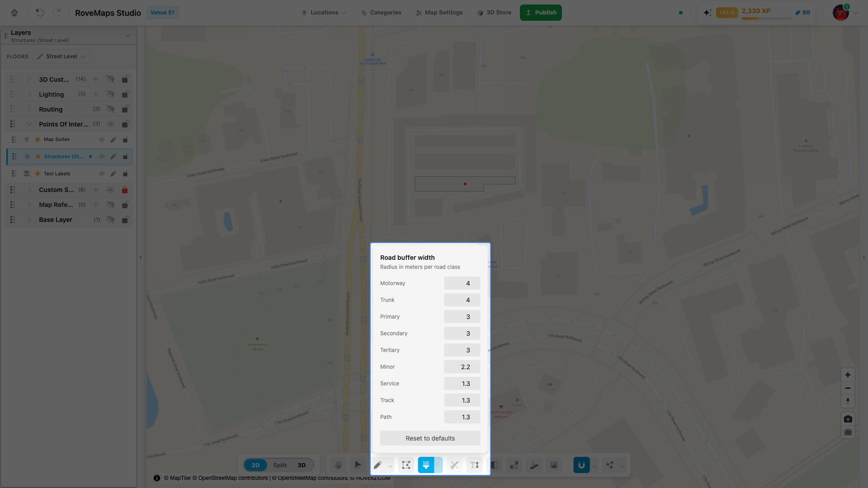Undo the last action
868x488 pixels.
tap(40, 13)
